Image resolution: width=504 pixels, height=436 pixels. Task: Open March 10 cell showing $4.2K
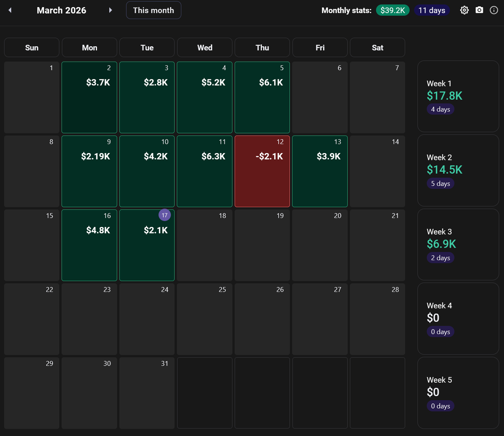coord(147,172)
